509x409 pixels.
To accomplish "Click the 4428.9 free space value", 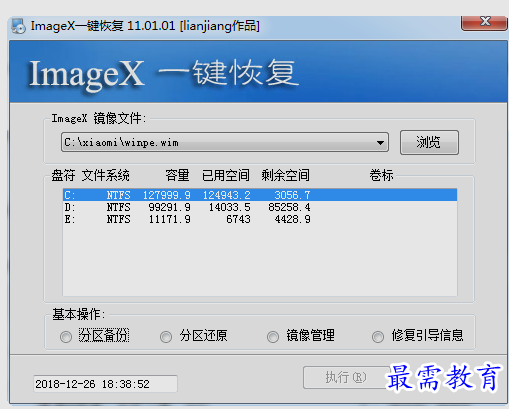I will point(292,219).
